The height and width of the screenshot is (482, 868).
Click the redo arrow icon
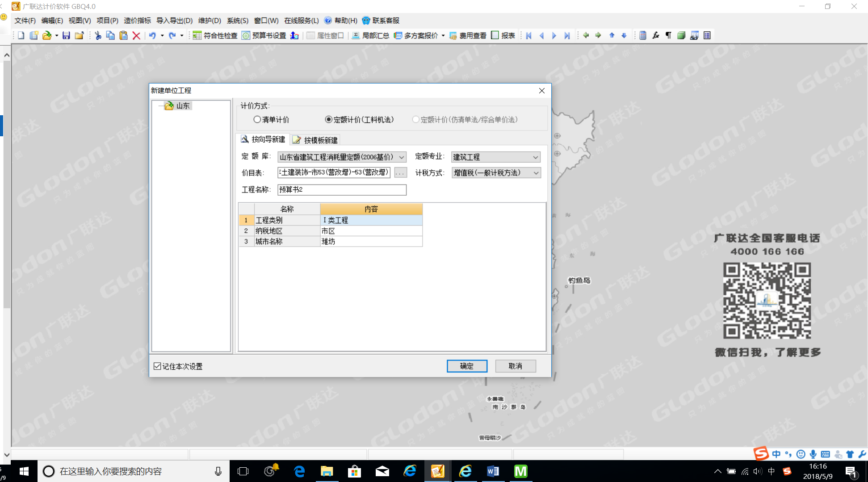[172, 36]
